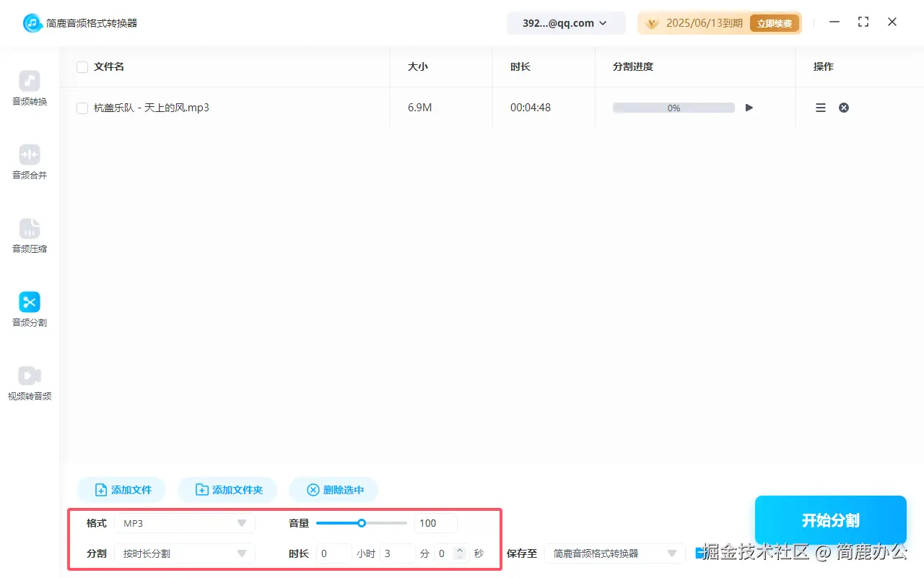Click the 分 duration input showing 3

pos(398,554)
